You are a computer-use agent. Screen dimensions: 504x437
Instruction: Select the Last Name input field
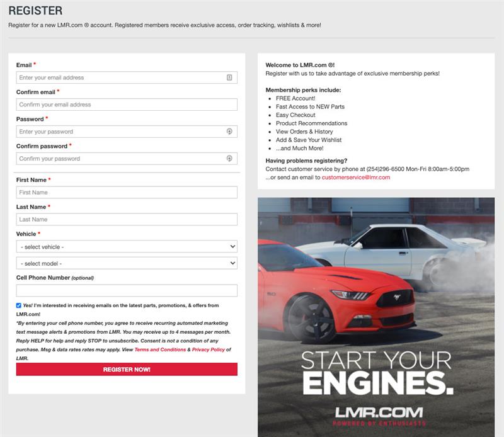point(127,219)
